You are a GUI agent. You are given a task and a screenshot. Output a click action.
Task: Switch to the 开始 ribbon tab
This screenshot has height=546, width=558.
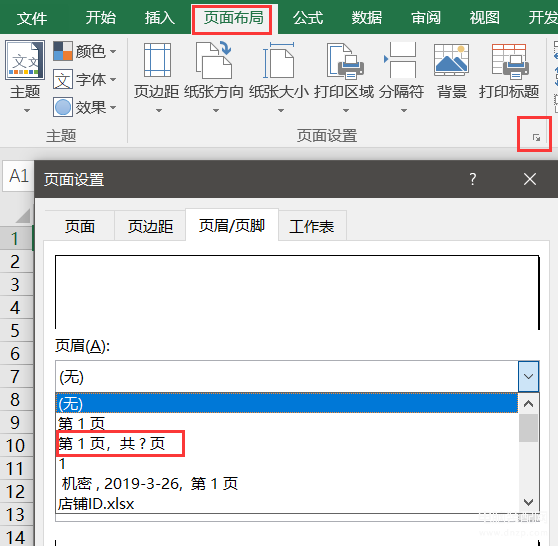coord(101,18)
